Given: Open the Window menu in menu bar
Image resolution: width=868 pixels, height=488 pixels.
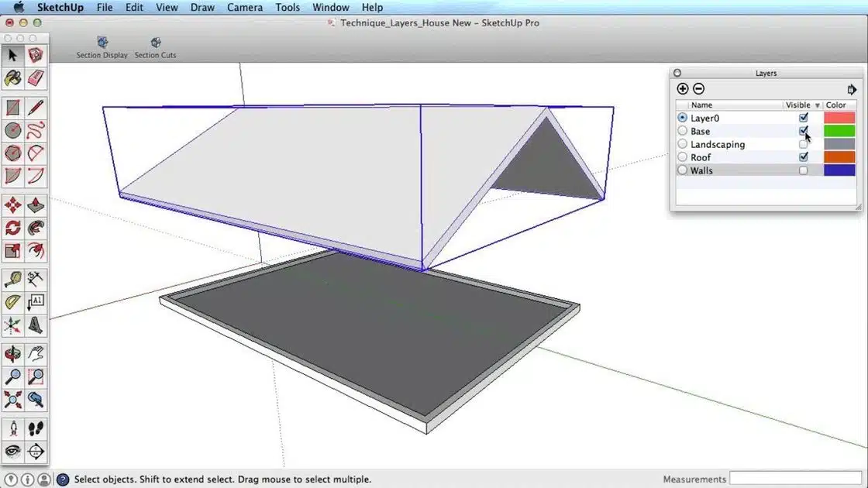Looking at the screenshot, I should pyautogui.click(x=330, y=7).
